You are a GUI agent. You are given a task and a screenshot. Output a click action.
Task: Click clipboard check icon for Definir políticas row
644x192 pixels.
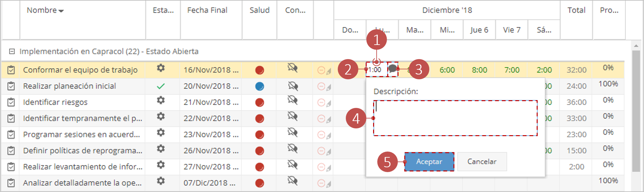11,151
